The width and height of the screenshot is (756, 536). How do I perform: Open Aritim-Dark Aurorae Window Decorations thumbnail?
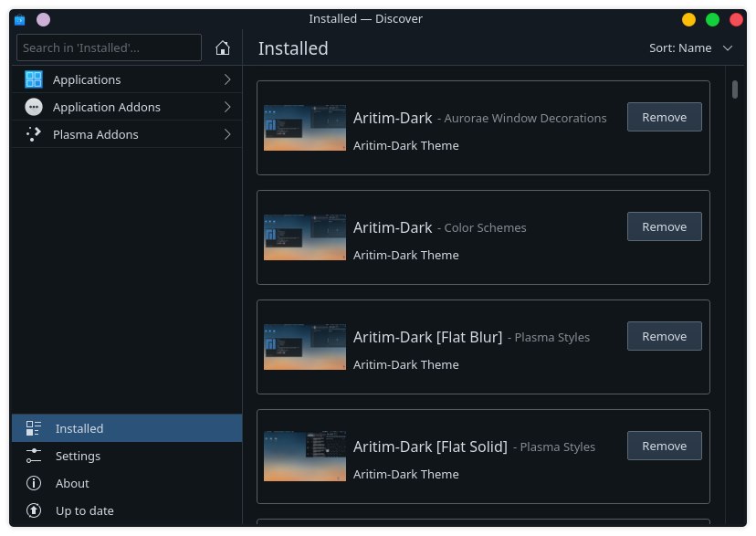click(305, 128)
